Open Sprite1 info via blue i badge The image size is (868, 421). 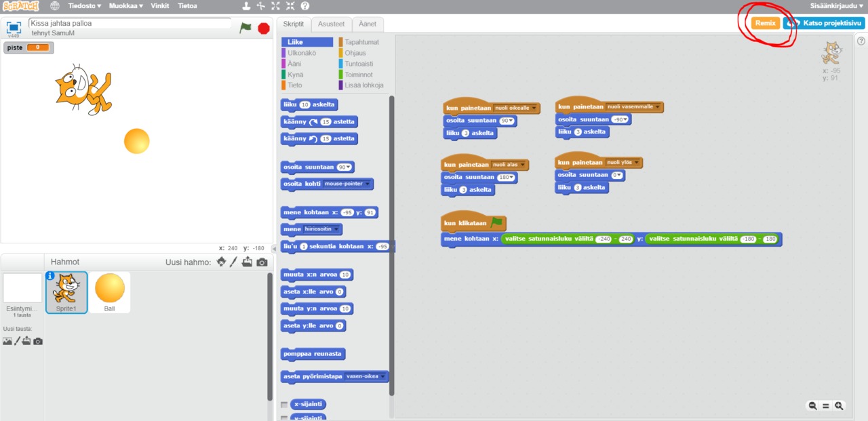tap(50, 276)
